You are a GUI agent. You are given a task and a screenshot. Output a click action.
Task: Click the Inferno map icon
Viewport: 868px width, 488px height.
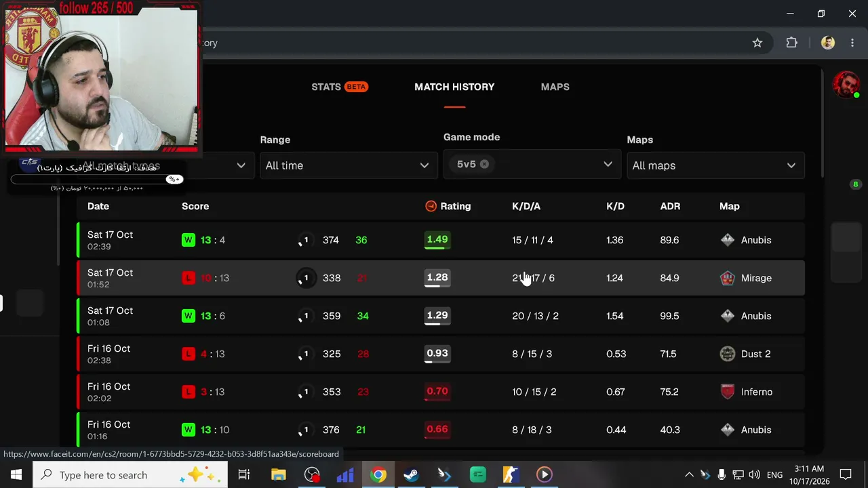728,392
